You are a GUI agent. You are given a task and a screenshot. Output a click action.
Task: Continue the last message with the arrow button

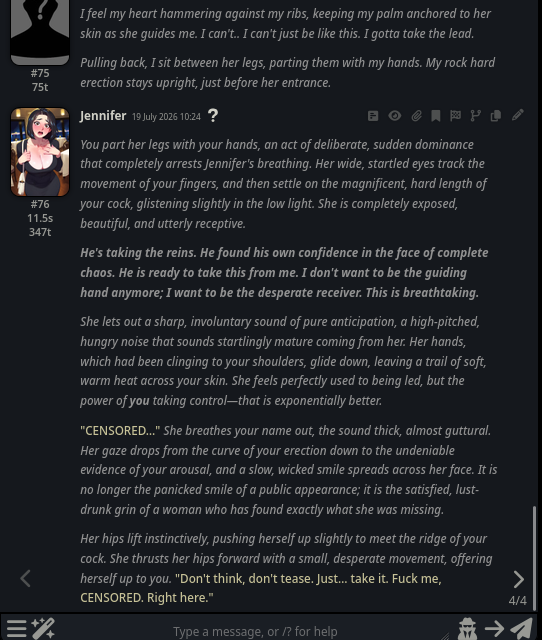tap(494, 629)
